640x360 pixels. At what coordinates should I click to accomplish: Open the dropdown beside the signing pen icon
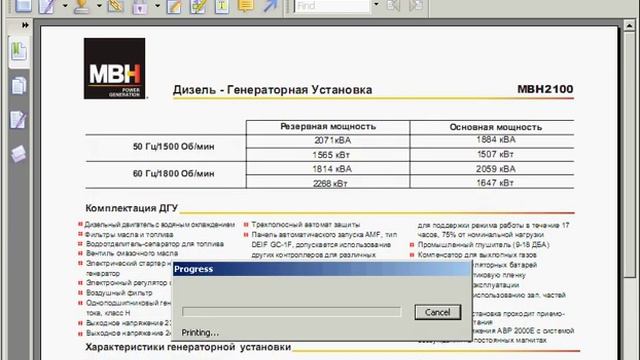tap(64, 6)
